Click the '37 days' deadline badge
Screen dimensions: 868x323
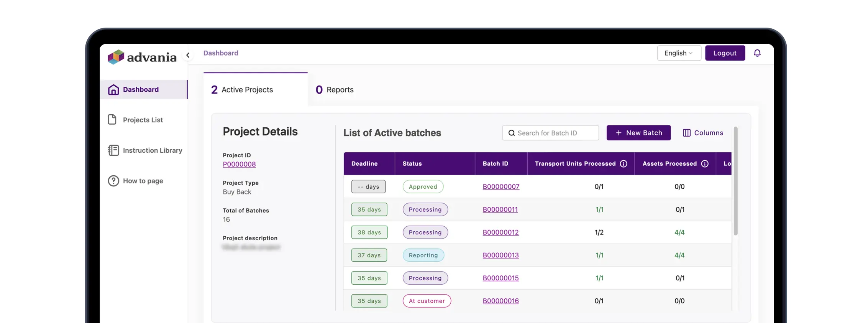coord(369,255)
